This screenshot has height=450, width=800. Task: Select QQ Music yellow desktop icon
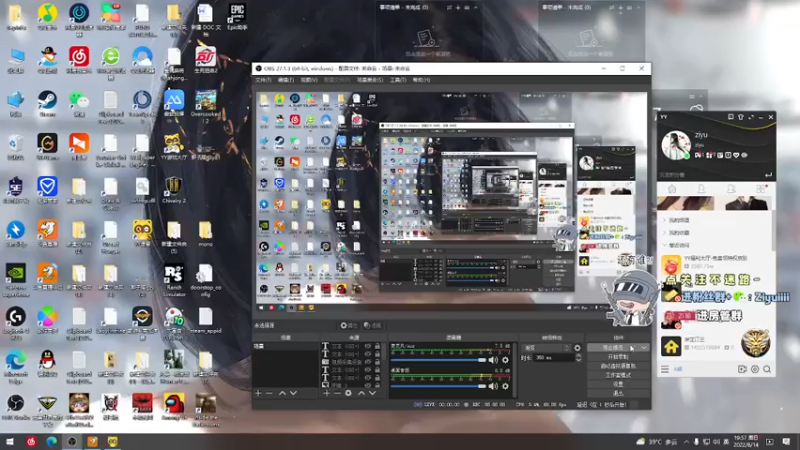coord(47,16)
